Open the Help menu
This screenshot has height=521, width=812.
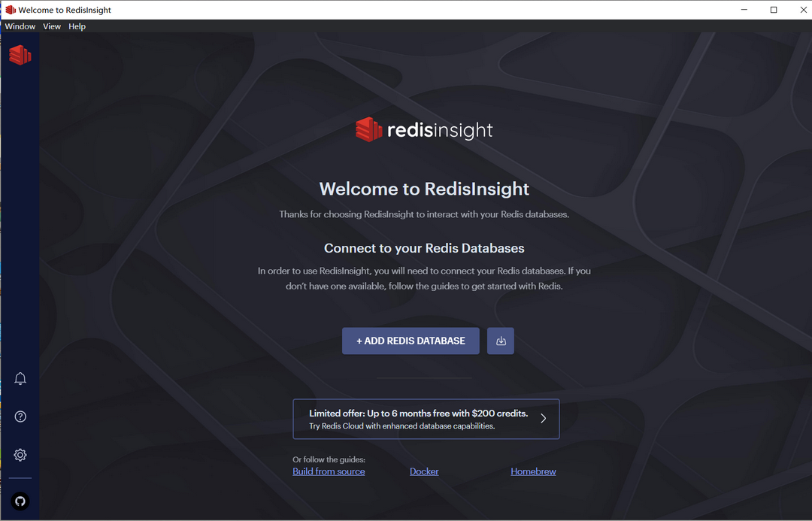tap(76, 26)
